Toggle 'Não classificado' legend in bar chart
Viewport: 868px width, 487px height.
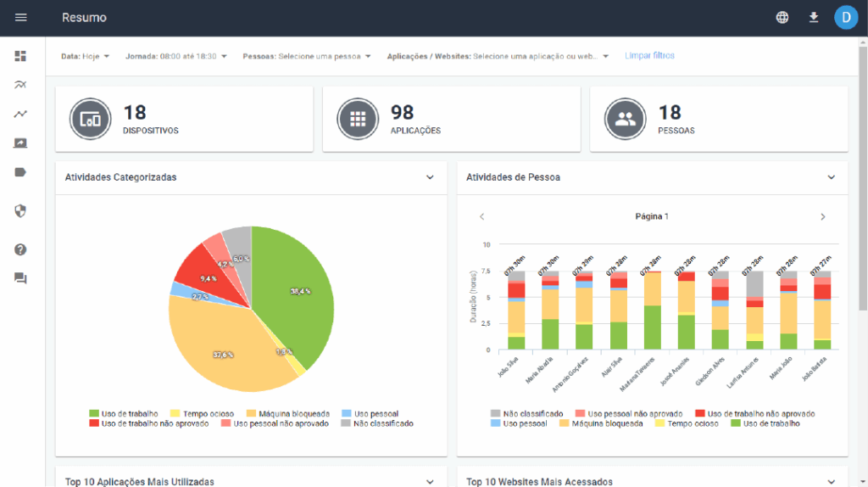tap(526, 413)
